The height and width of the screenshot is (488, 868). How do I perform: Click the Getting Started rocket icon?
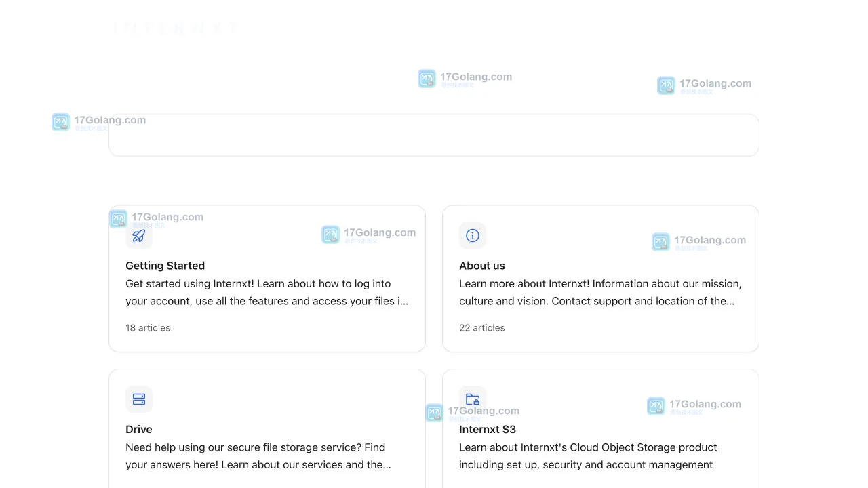click(x=139, y=236)
